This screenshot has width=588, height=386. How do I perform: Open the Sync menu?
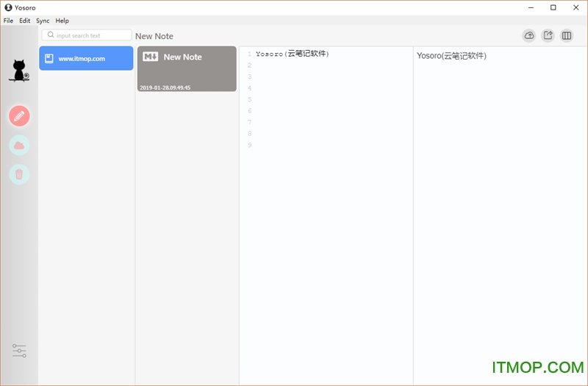[43, 21]
